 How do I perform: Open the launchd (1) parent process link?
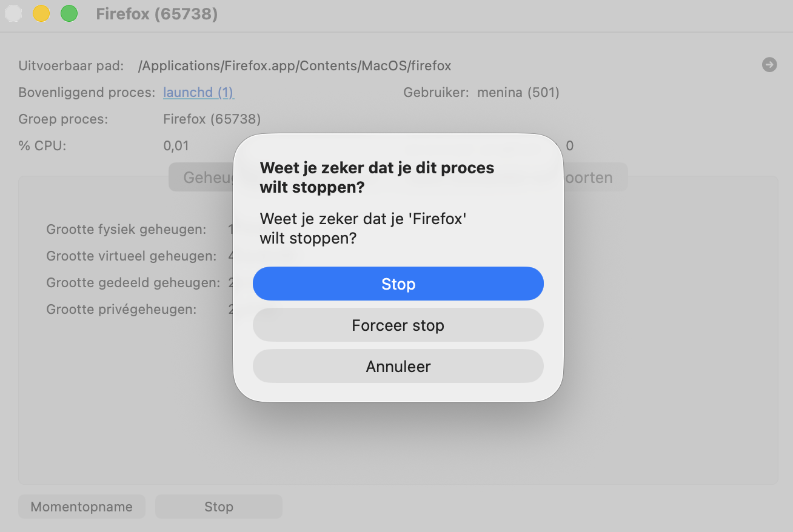pos(198,93)
